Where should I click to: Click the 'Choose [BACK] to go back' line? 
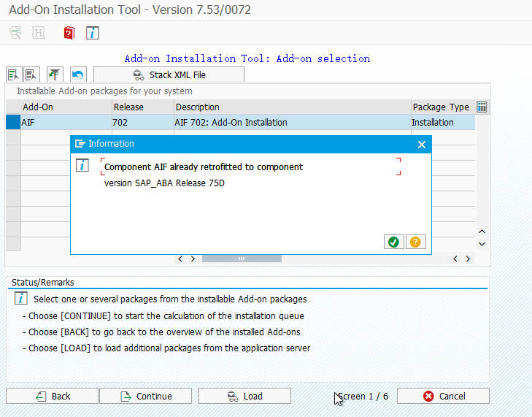point(161,332)
